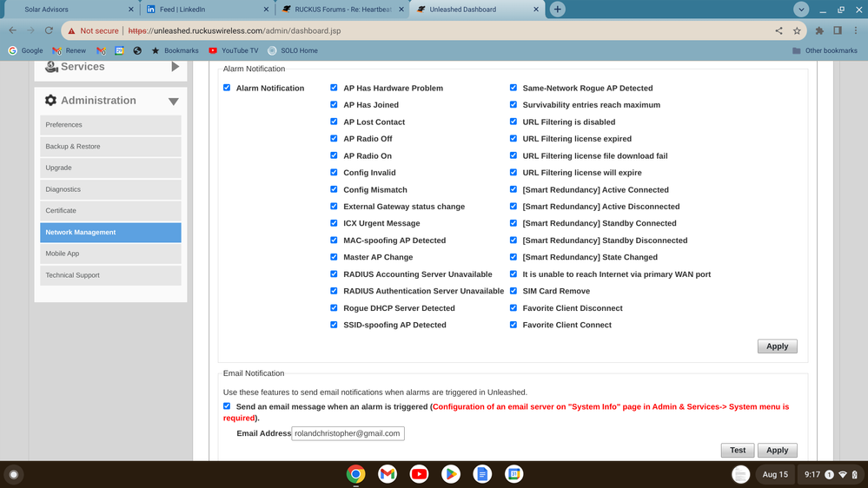Toggle Config Mismatch alarm checkbox

click(334, 189)
